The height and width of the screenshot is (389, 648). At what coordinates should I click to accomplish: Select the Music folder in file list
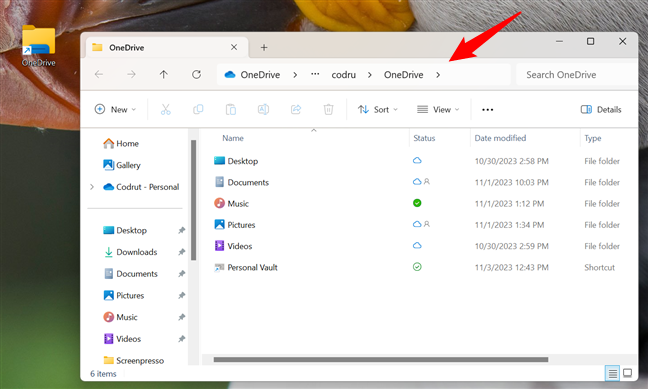231,203
